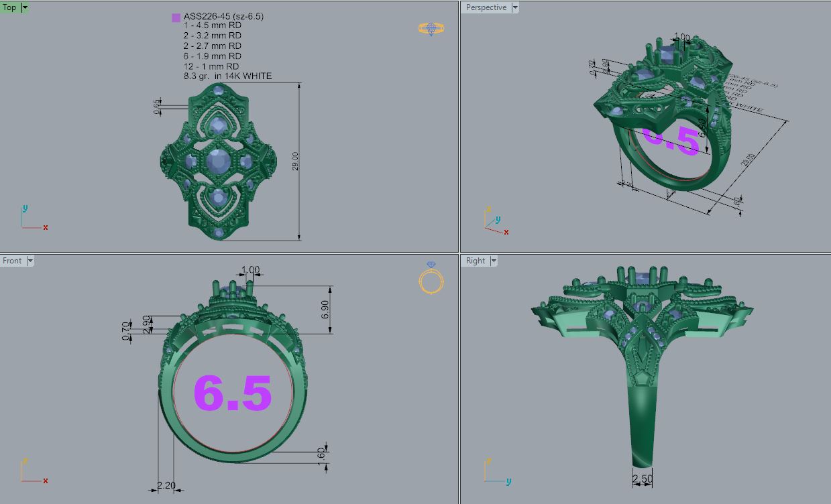Select the '1 - 4.5 mm RD' line
831x504 pixels.
point(212,26)
